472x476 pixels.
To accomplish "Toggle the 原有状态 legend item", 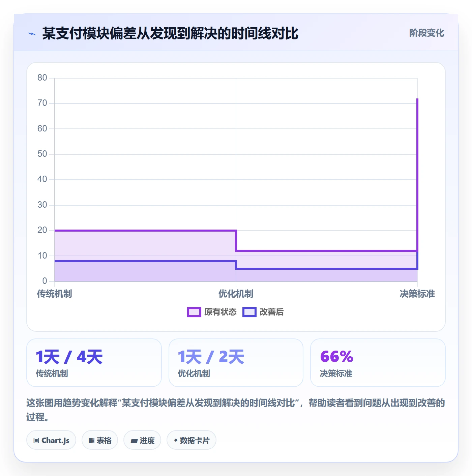I will pos(212,312).
